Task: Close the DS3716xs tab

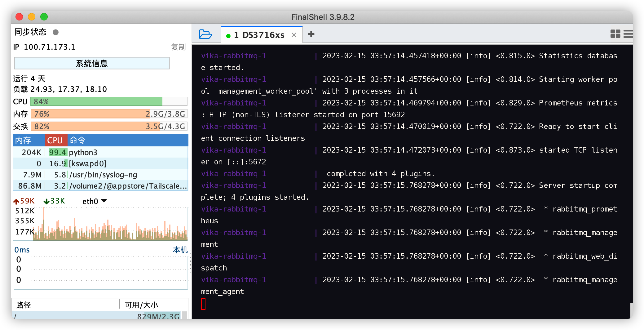Action: pyautogui.click(x=294, y=35)
